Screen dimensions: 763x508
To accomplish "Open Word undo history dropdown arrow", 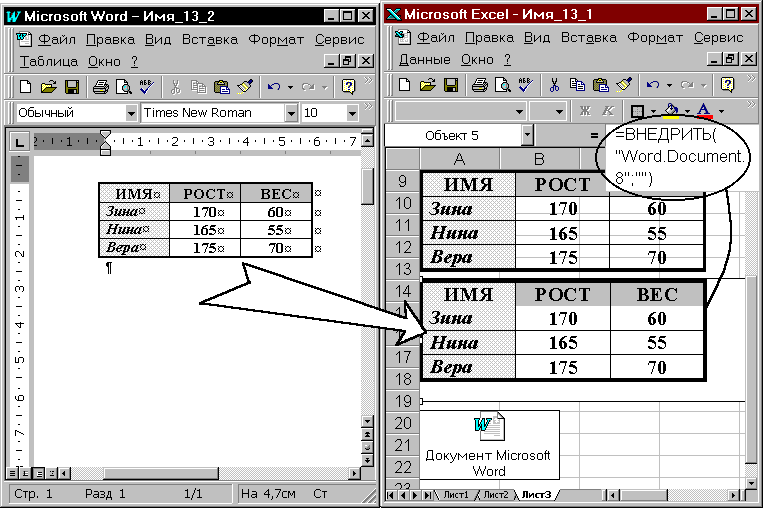I will click(x=291, y=88).
